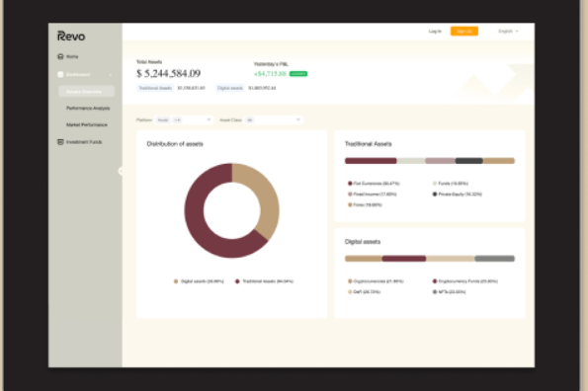Screen dimensions: 588x391
Task: Click the Log in link
Action: [x=435, y=31]
